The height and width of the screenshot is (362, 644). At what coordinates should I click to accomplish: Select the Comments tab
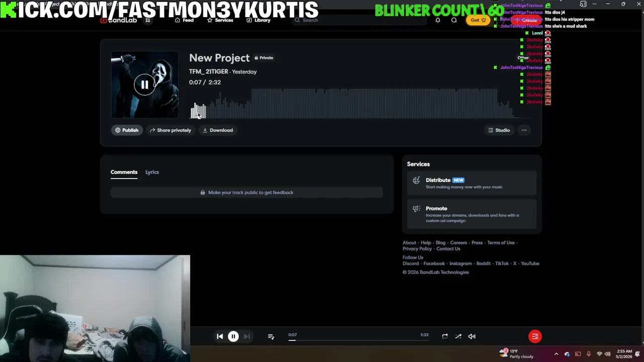[124, 172]
